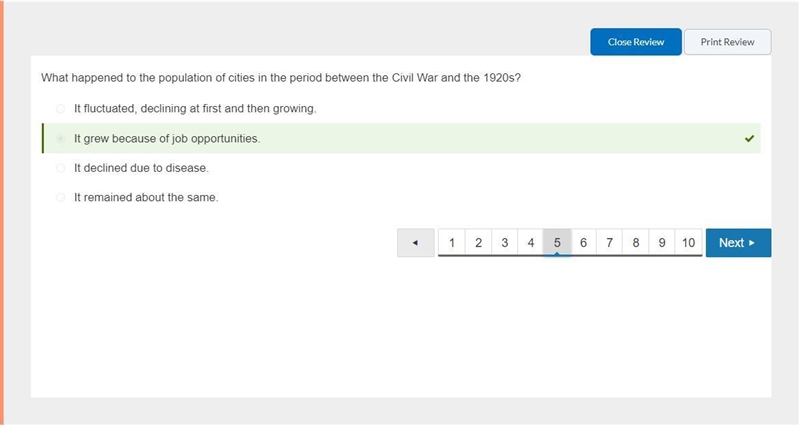Select current question 5 page

557,243
